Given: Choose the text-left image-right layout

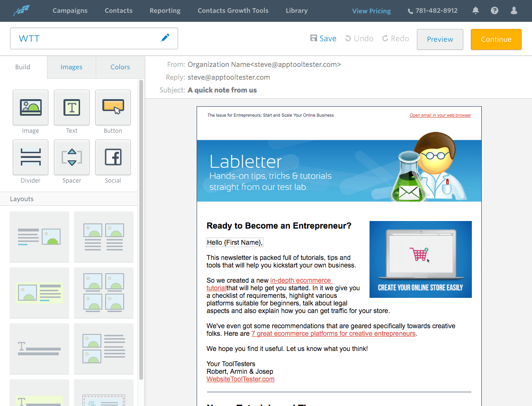Looking at the screenshot, I should [x=39, y=237].
